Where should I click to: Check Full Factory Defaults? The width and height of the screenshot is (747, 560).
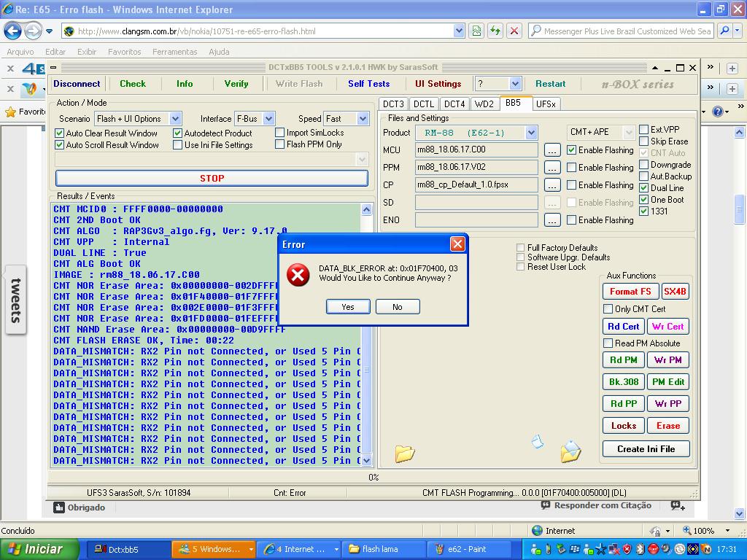point(521,248)
